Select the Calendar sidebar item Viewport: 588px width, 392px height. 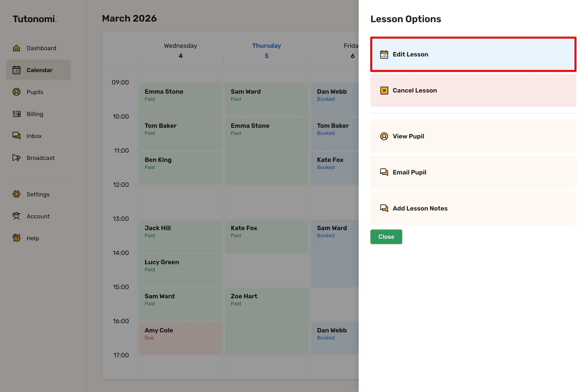[39, 70]
